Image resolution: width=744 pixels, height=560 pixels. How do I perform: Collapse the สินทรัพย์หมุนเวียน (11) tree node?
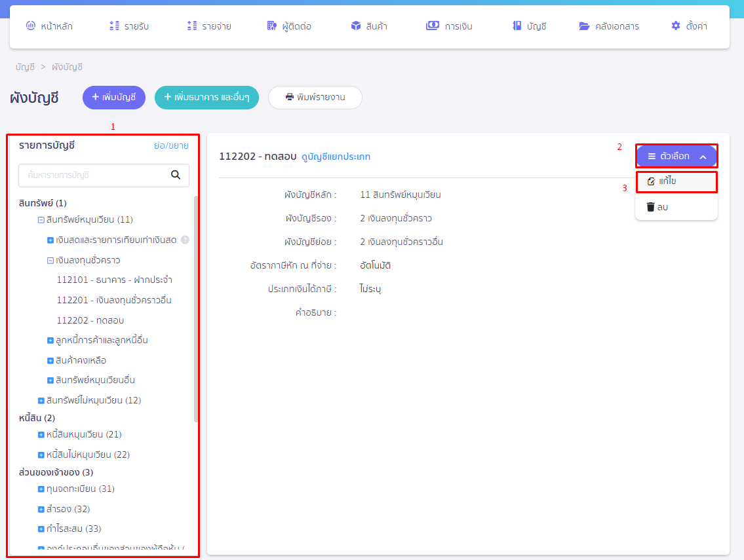point(41,219)
